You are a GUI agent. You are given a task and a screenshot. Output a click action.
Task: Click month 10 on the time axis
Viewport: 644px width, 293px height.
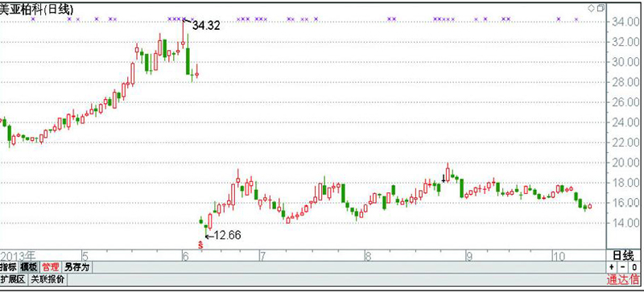coord(559,257)
